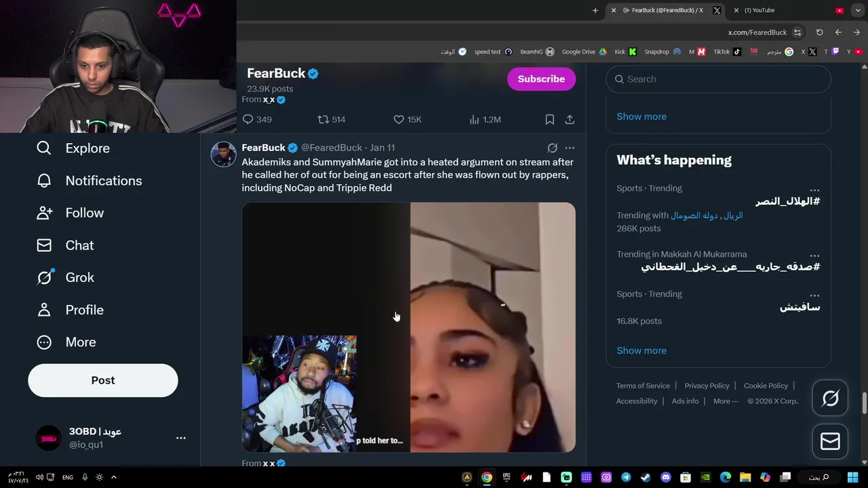
Task: Open the tab search dropdown arrow
Action: (x=858, y=10)
